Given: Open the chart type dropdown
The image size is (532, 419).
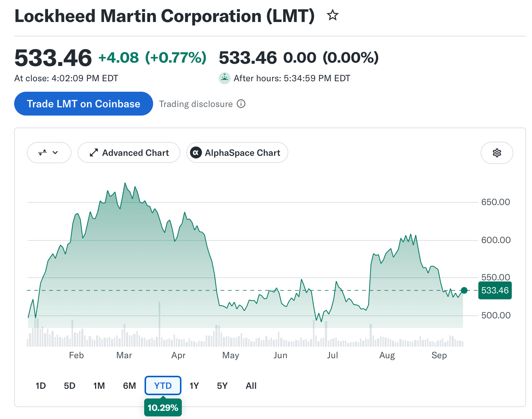Looking at the screenshot, I should click(x=49, y=152).
